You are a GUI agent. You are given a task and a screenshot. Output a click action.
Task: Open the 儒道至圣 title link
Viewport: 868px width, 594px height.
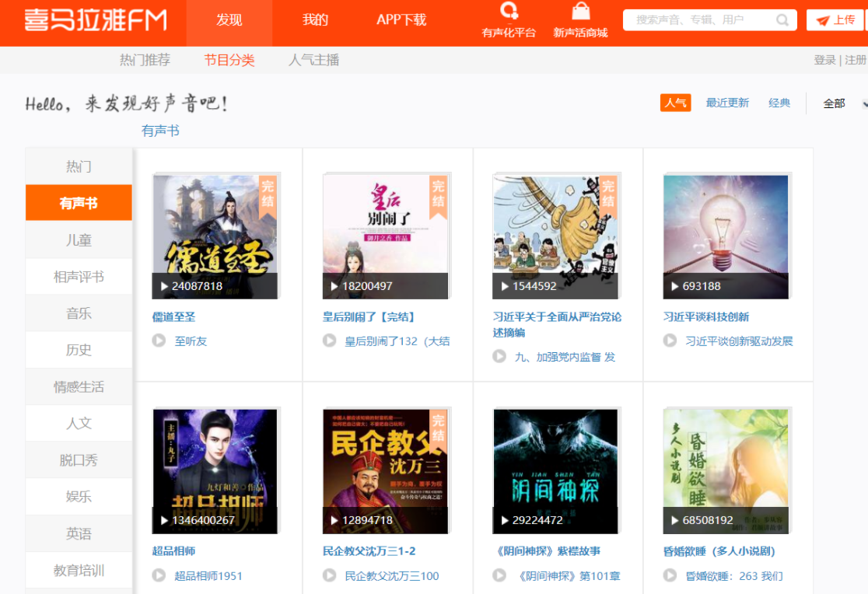coord(173,316)
